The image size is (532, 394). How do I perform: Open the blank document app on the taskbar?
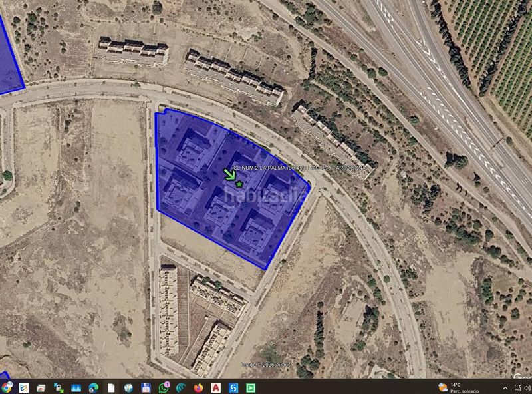pyautogui.click(x=111, y=387)
